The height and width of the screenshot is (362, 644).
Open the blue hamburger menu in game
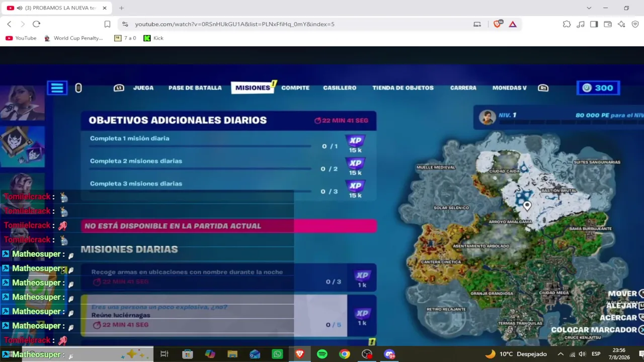click(57, 88)
